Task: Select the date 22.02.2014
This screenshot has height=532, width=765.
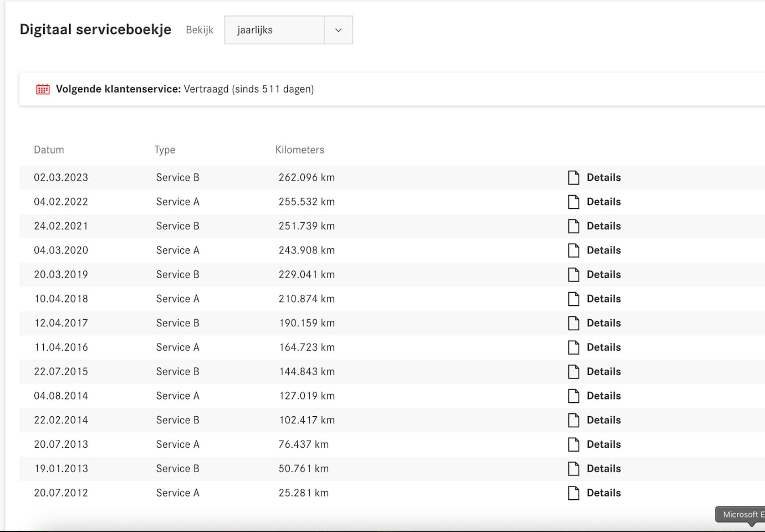Action: click(x=61, y=420)
